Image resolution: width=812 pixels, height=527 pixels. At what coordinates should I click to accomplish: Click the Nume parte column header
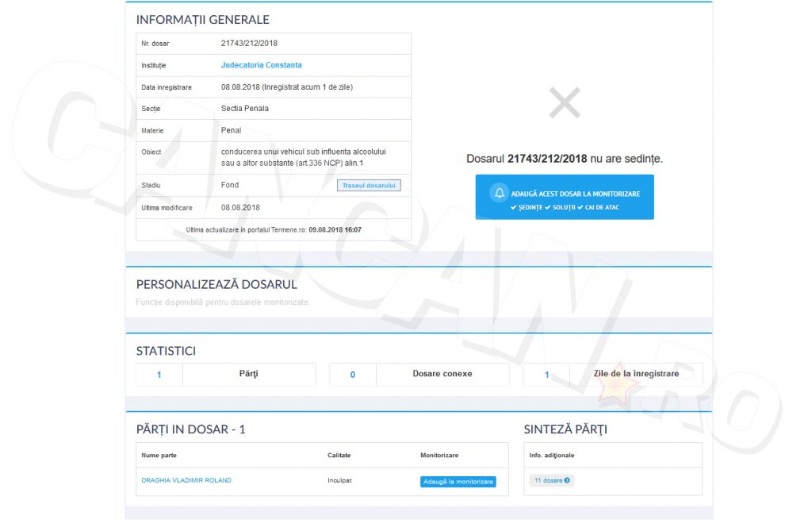tap(159, 455)
